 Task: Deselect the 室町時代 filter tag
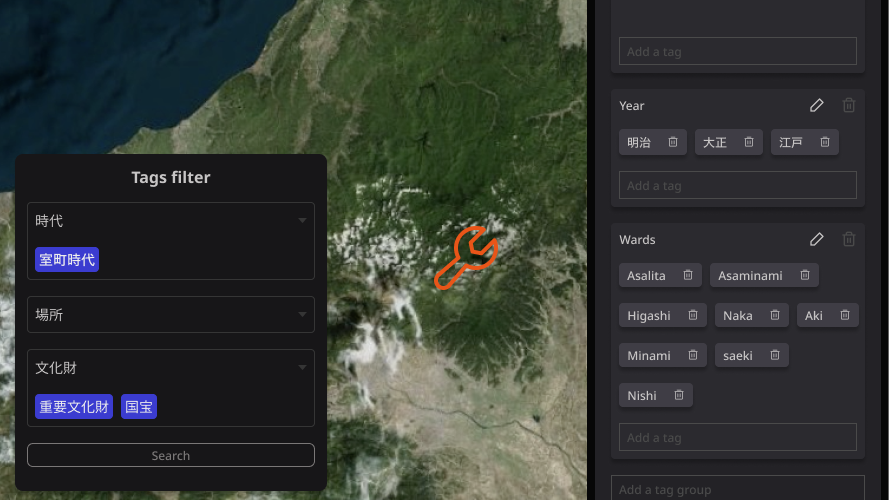click(67, 260)
